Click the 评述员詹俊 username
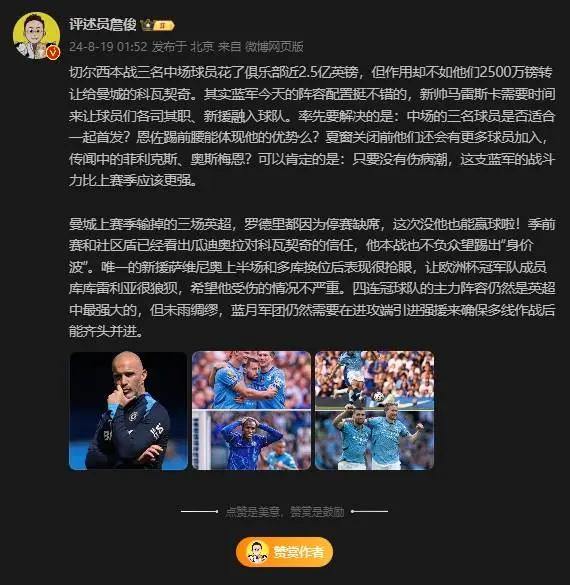The height and width of the screenshot is (585, 570). [103, 25]
